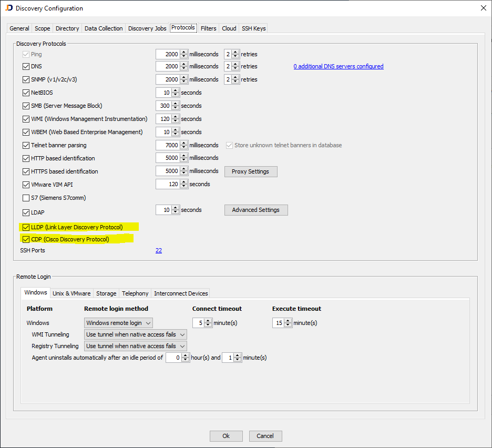Open Proxy Settings for HTTPS identification
Screen dimensions: 492x448
pyautogui.click(x=251, y=171)
